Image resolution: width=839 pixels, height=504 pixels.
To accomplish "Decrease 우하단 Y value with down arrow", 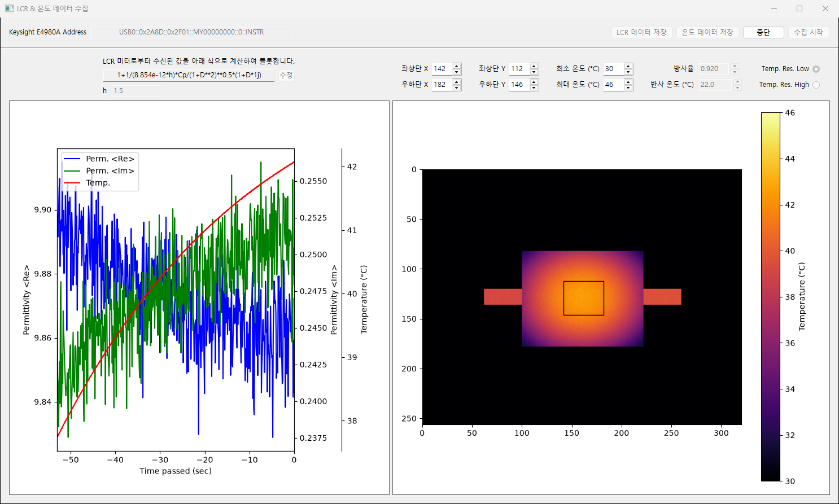I will coord(534,87).
